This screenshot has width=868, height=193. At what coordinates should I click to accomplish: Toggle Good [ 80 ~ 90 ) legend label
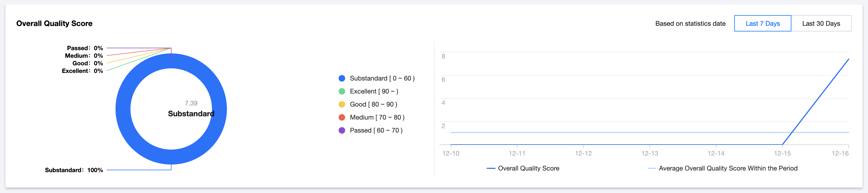373,104
